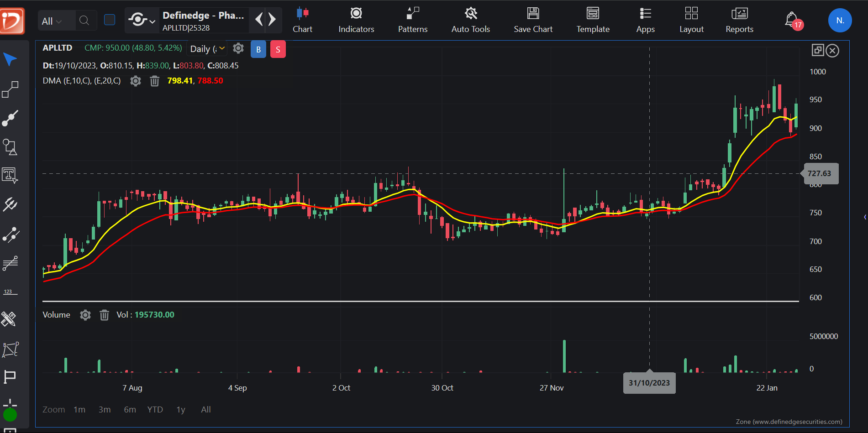
Task: Open the N. user profile avatar
Action: point(840,21)
